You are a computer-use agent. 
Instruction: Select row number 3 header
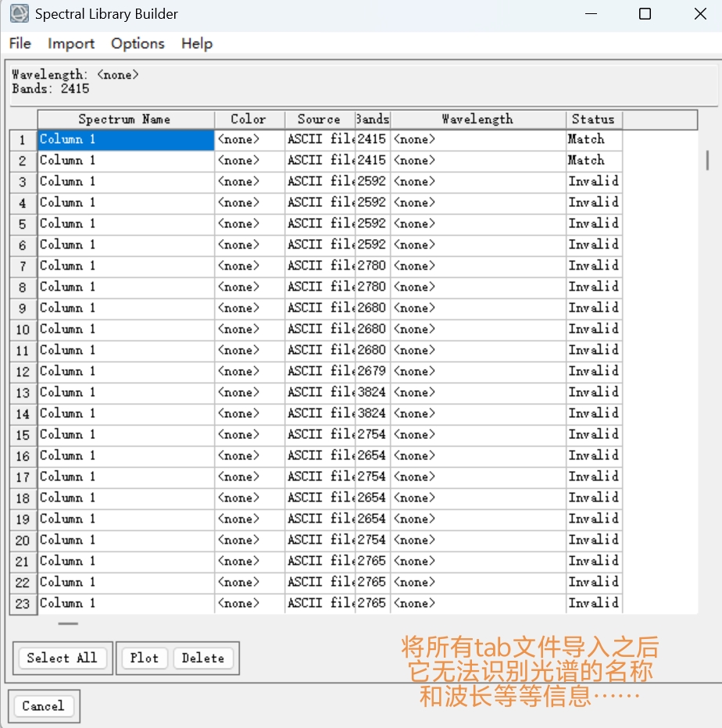(x=23, y=182)
